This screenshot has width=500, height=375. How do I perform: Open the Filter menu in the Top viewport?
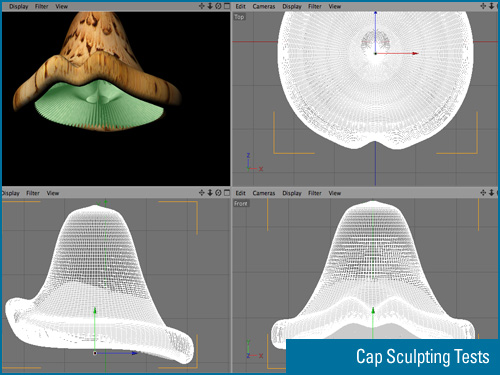pyautogui.click(x=315, y=6)
